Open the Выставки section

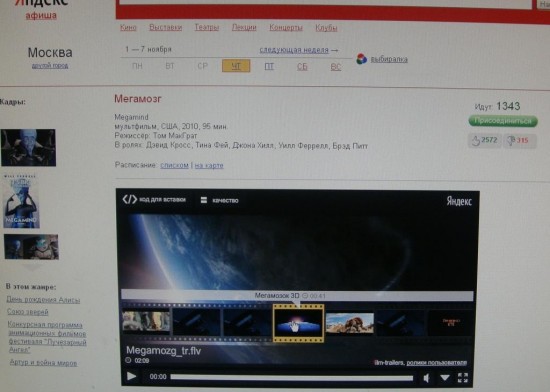166,27
